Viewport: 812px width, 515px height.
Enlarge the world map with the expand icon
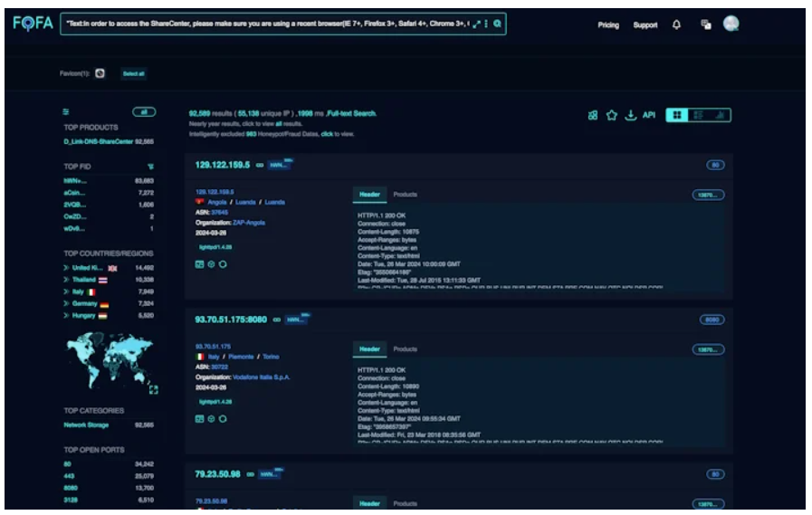tap(154, 390)
